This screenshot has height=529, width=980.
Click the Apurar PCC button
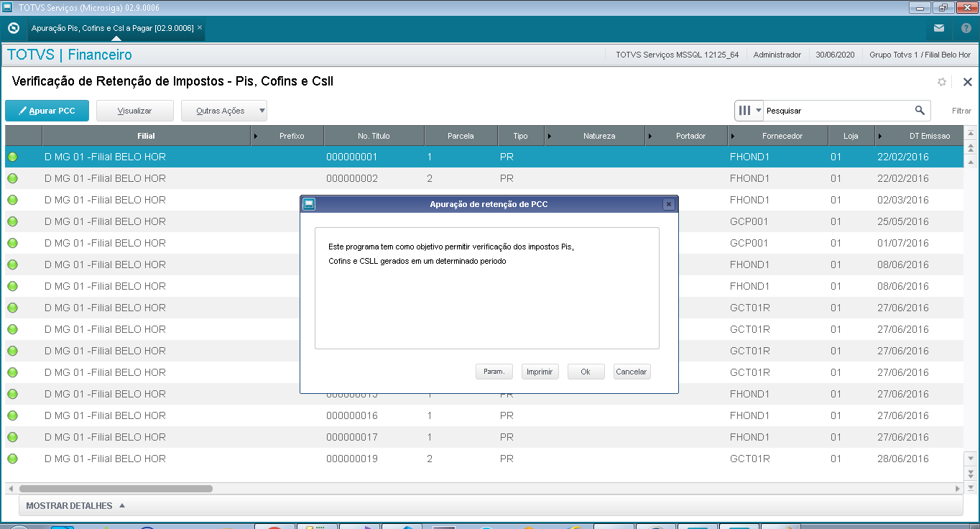coord(47,111)
